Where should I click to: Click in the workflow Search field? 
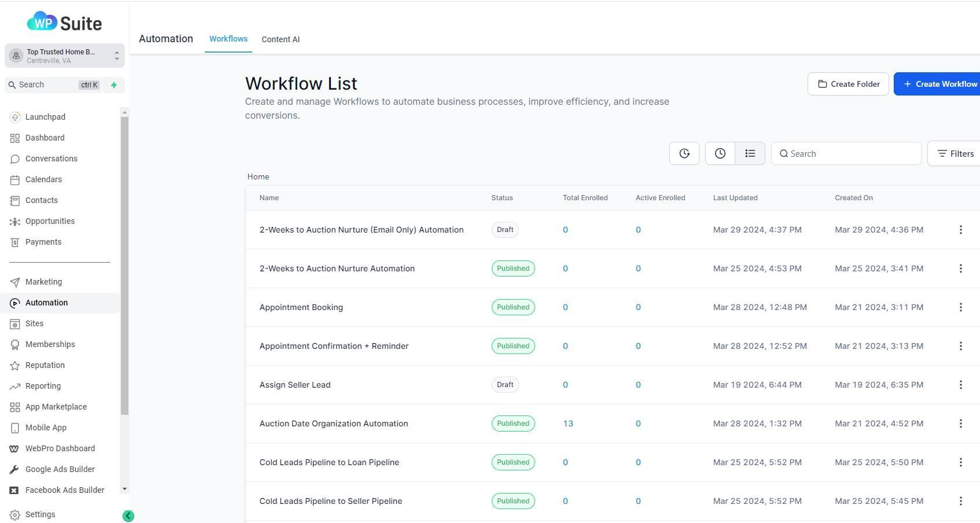846,153
